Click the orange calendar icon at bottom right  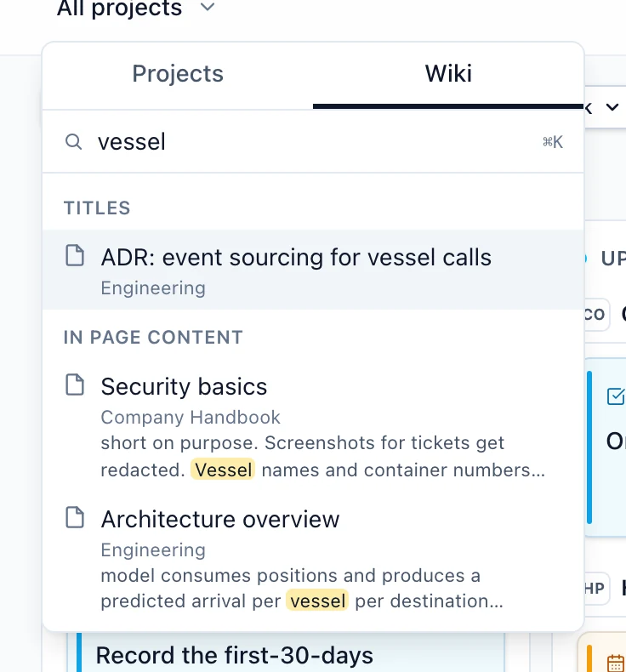616,663
